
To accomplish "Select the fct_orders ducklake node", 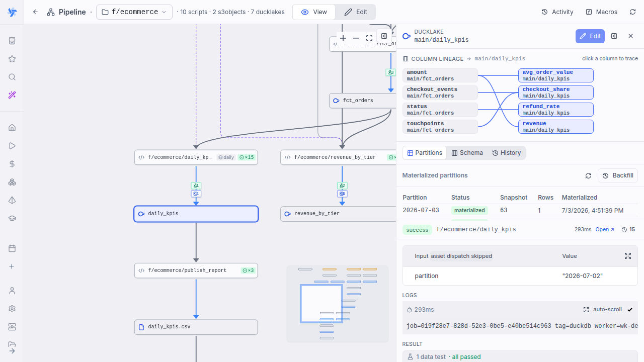I will coord(363,101).
